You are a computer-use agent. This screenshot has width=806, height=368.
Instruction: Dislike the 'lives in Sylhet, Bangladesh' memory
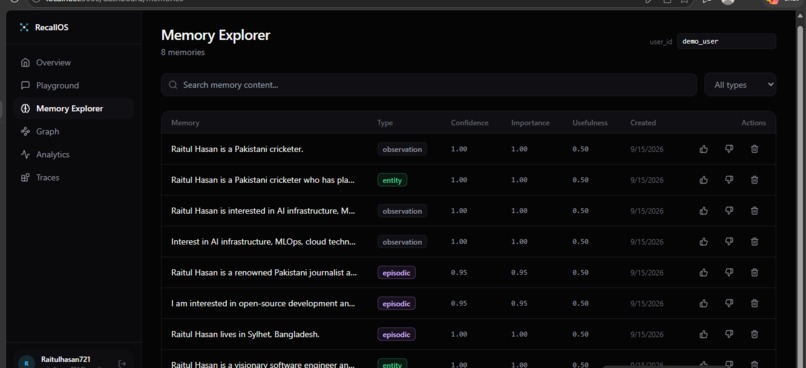tap(729, 334)
